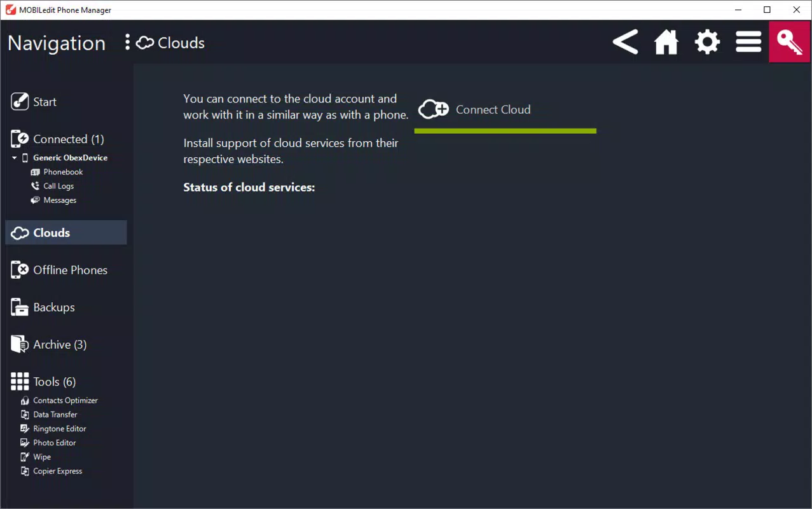The height and width of the screenshot is (509, 812).
Task: Click the Navigation heading
Action: pyautogui.click(x=57, y=43)
